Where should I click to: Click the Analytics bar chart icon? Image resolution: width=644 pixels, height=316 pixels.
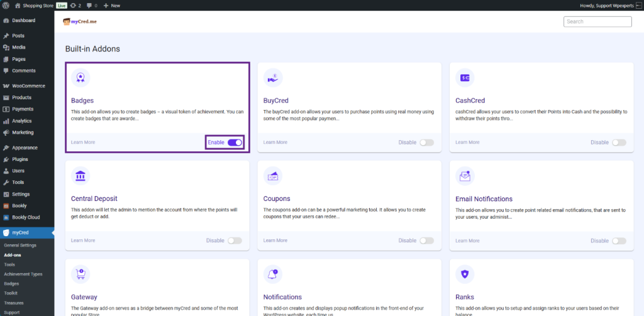coord(6,121)
